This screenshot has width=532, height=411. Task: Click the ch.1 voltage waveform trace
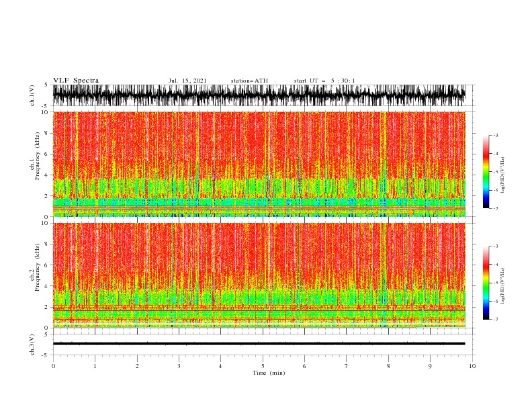tap(259, 95)
